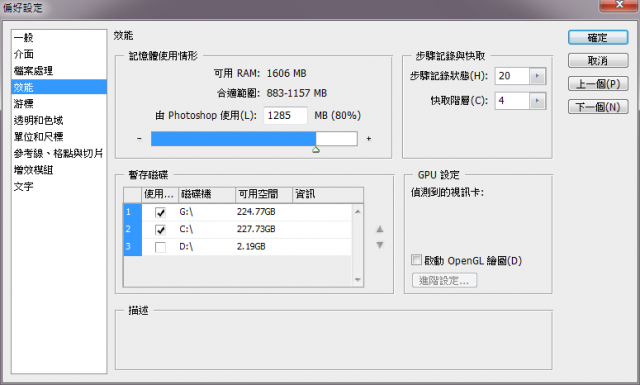Image resolution: width=640 pixels, height=385 pixels.
Task: Select the 效能 category
Action: click(x=59, y=87)
